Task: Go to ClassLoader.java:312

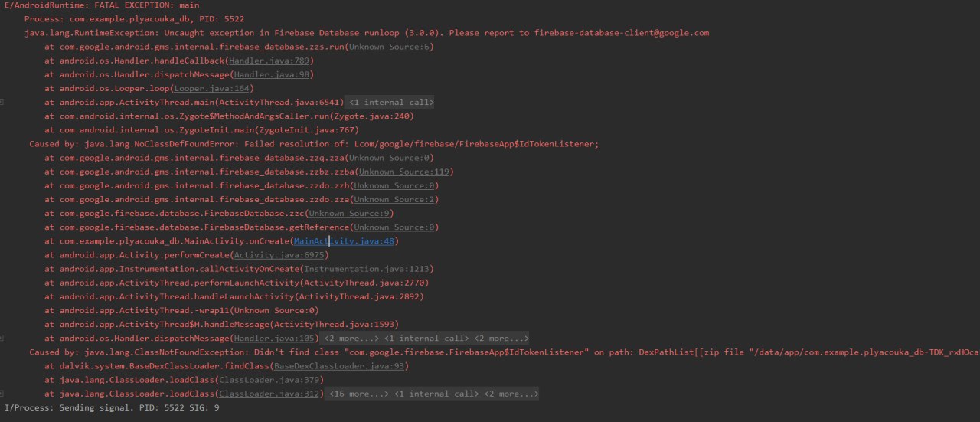Action: point(269,394)
